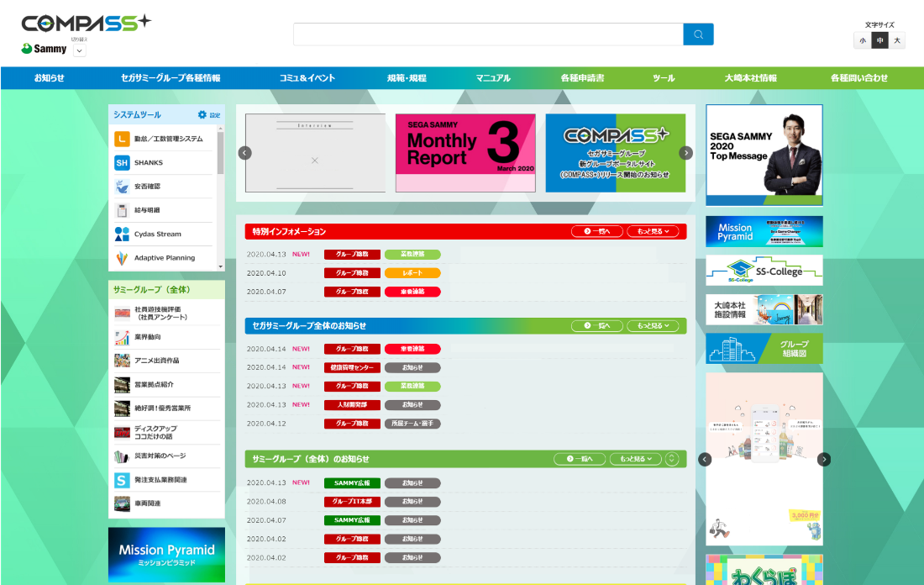This screenshot has width=924, height=585.
Task: Click the system tools scrollbar thumb
Action: click(x=220, y=153)
